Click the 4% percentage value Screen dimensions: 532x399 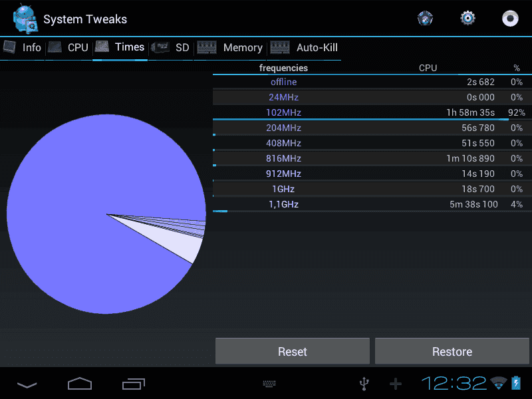pos(517,204)
